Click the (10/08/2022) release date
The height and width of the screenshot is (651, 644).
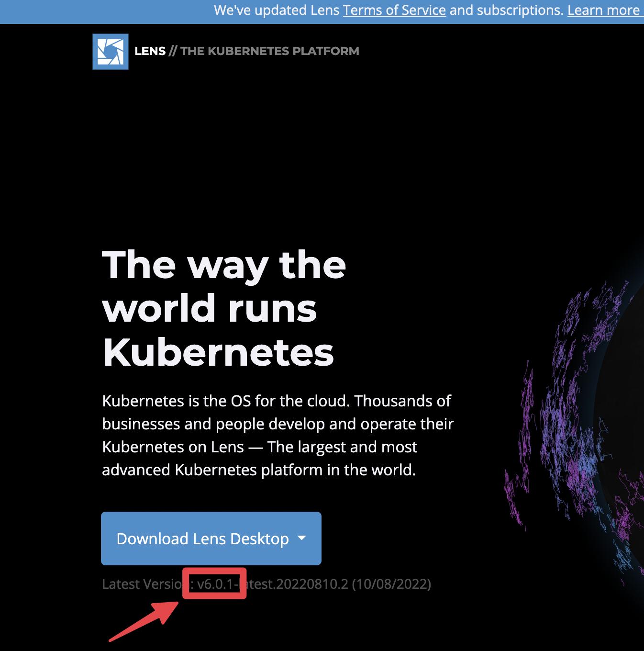(391, 584)
